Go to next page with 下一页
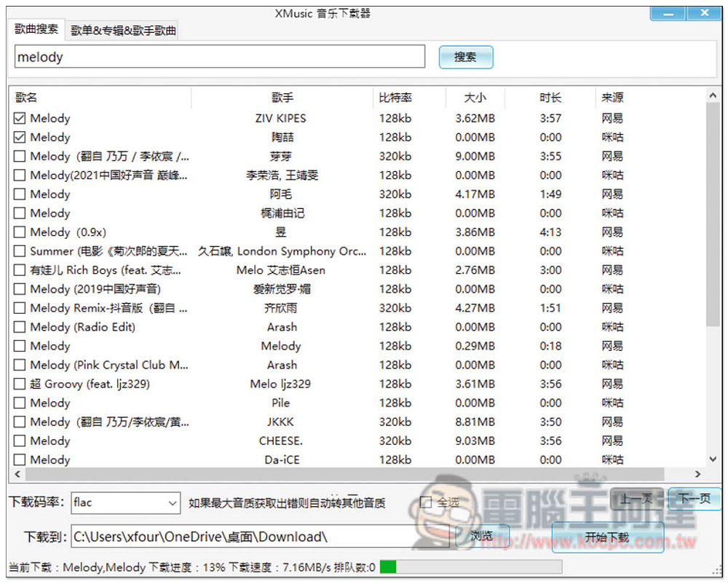728x584 pixels. point(694,499)
